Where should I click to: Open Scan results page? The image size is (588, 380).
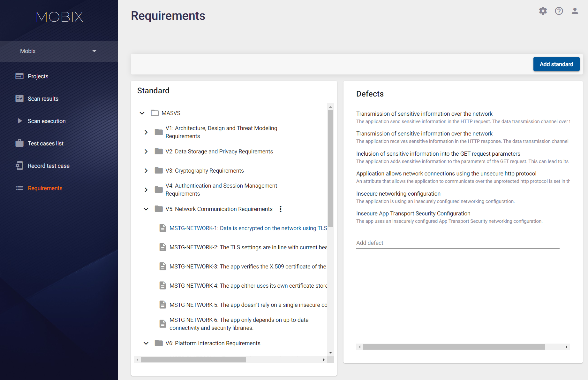[43, 99]
